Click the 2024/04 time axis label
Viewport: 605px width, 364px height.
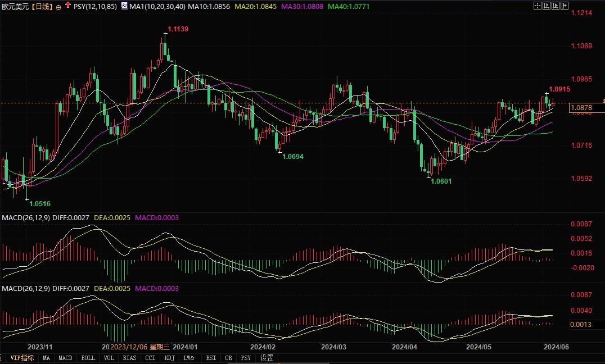pyautogui.click(x=405, y=347)
